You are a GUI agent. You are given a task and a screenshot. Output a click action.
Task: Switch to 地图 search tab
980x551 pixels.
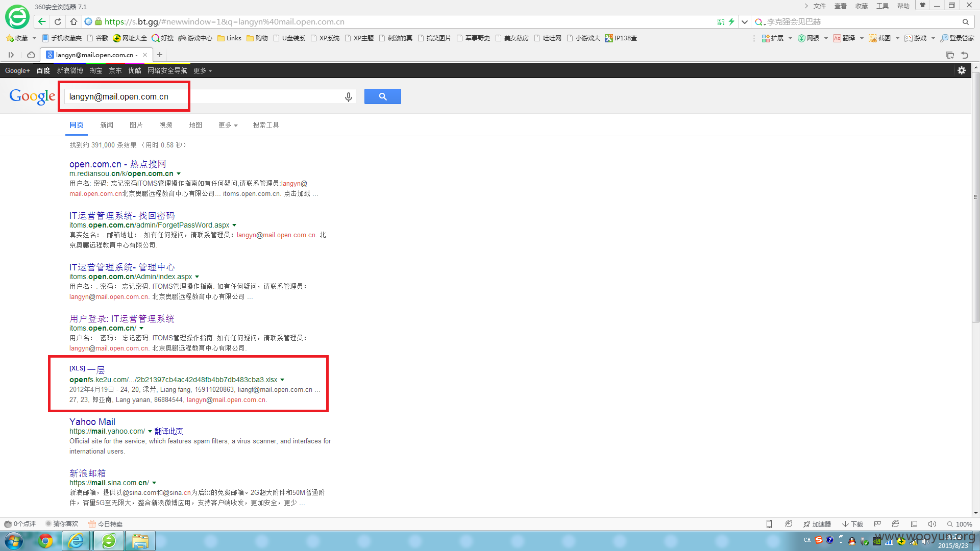click(195, 125)
